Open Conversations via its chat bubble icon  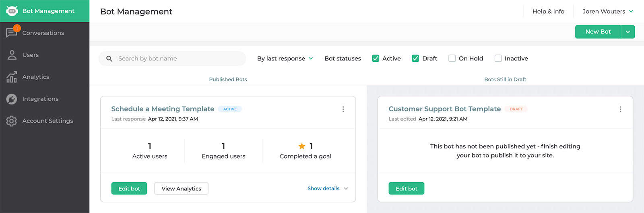click(12, 32)
